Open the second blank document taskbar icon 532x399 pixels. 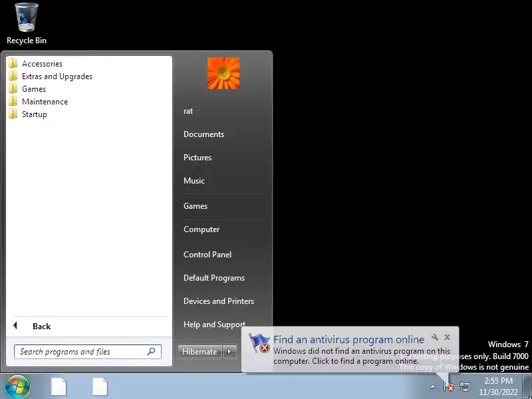[100, 387]
